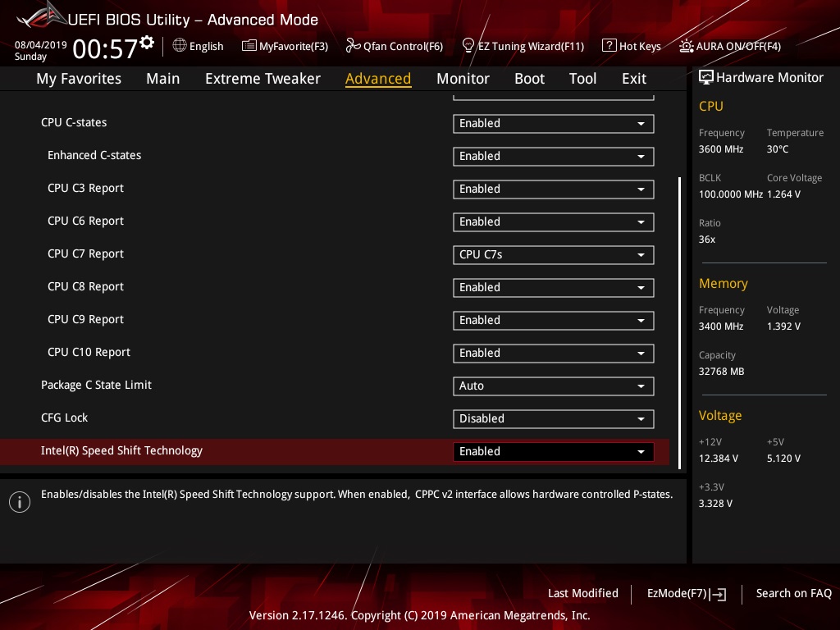
Task: Open the CPU C7 Report dropdown showing CPU C7s
Action: pos(554,255)
